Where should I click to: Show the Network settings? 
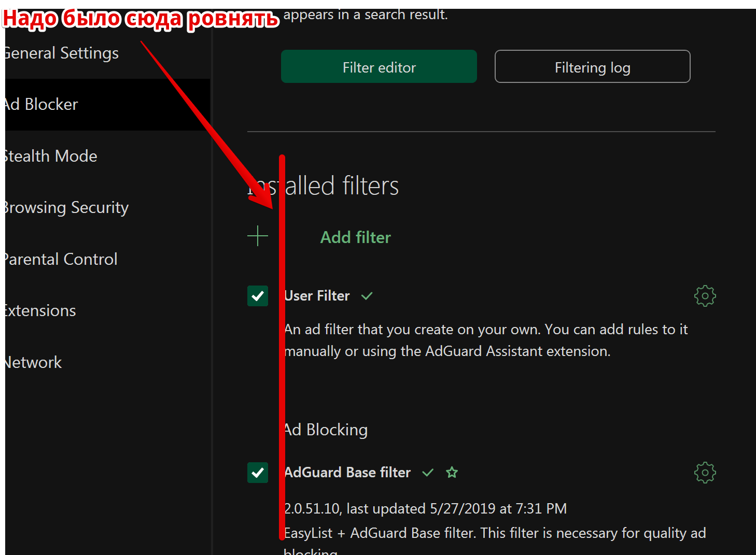click(x=34, y=362)
